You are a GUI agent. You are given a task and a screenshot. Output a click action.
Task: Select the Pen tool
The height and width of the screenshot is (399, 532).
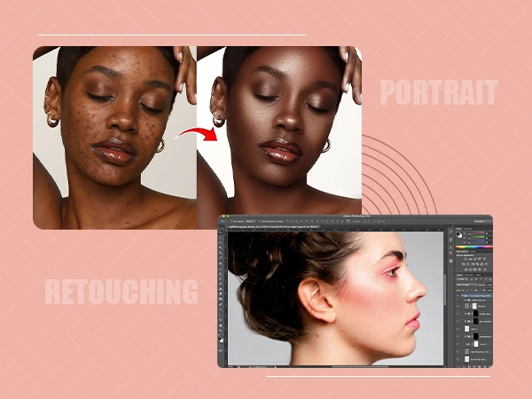click(x=221, y=304)
